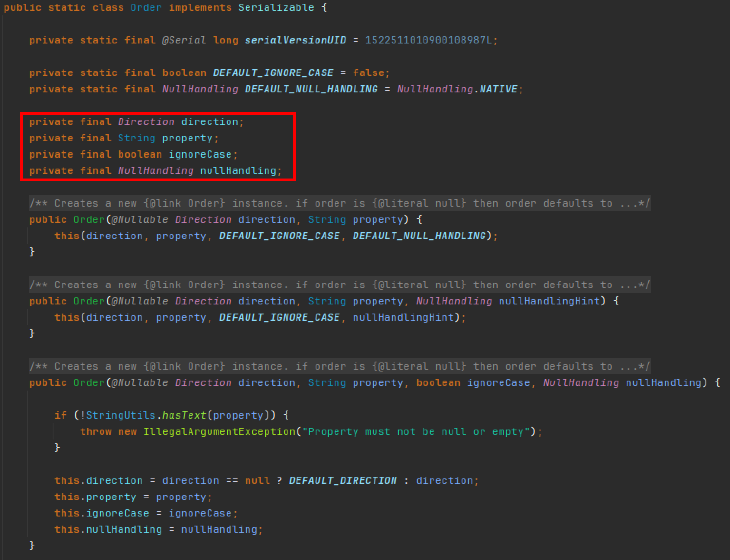730x560 pixels.
Task: Click the DEFAULT_IGNORE_CASE constant declaration
Action: point(273,73)
